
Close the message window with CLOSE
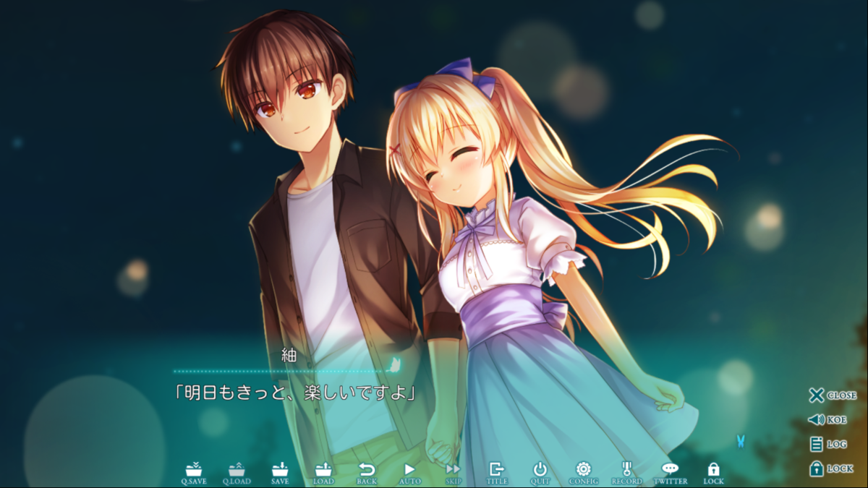click(833, 395)
